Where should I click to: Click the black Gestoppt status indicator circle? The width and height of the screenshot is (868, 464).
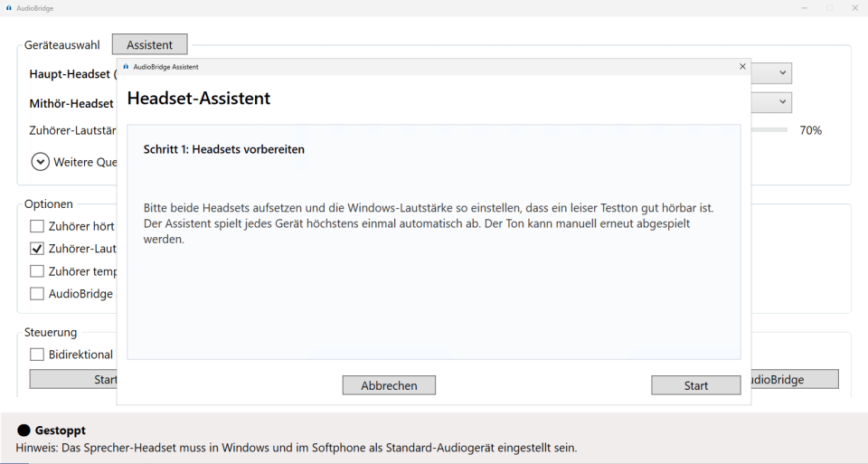pos(24,431)
